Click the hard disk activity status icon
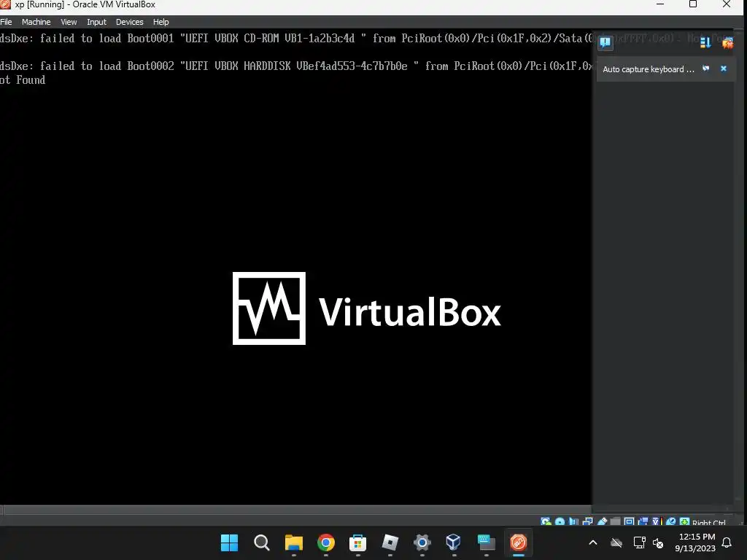747x560 pixels. pyautogui.click(x=546, y=521)
